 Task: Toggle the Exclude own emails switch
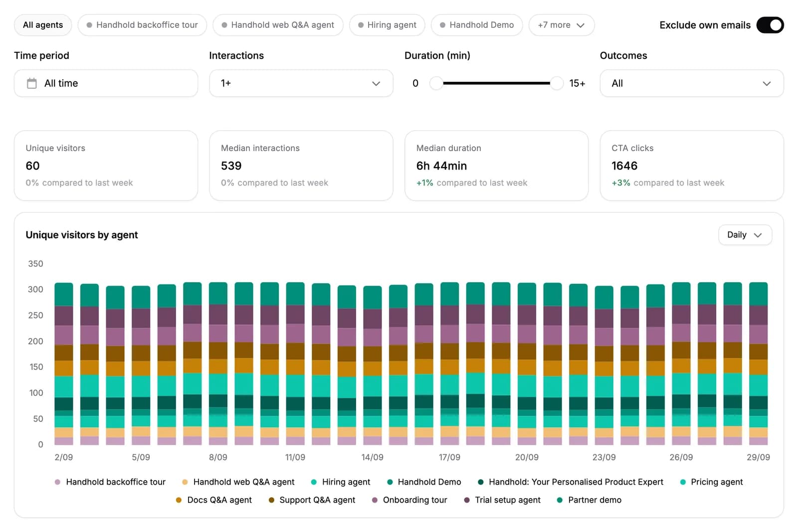(x=770, y=25)
